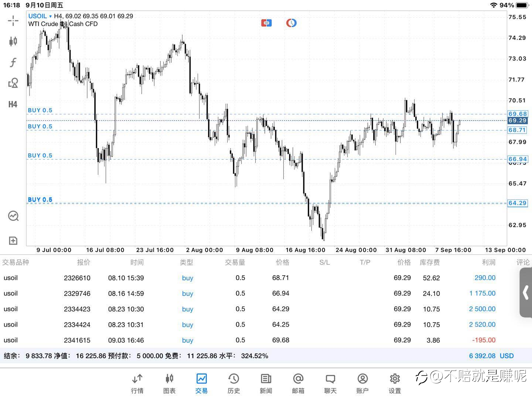Tap swap value 52.62

coord(431,278)
